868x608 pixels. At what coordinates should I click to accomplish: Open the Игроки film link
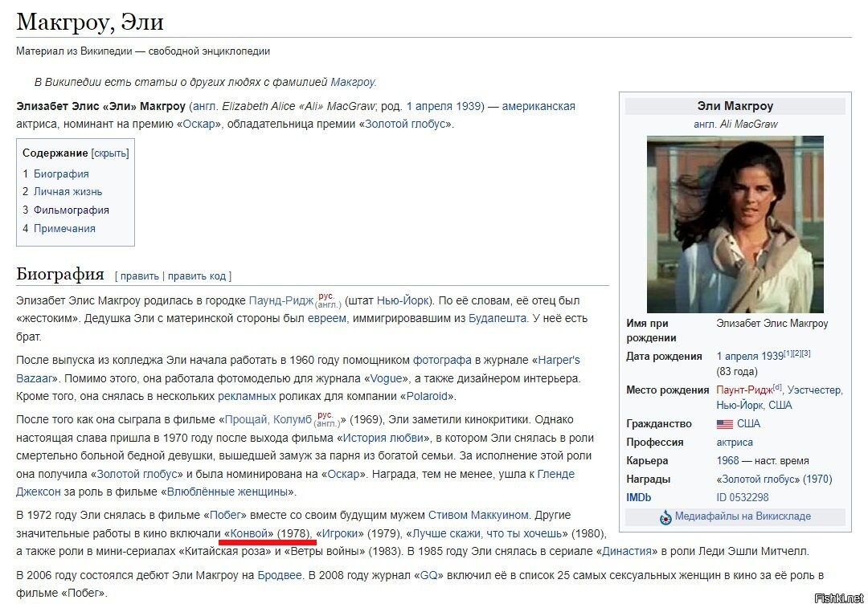pos(339,534)
